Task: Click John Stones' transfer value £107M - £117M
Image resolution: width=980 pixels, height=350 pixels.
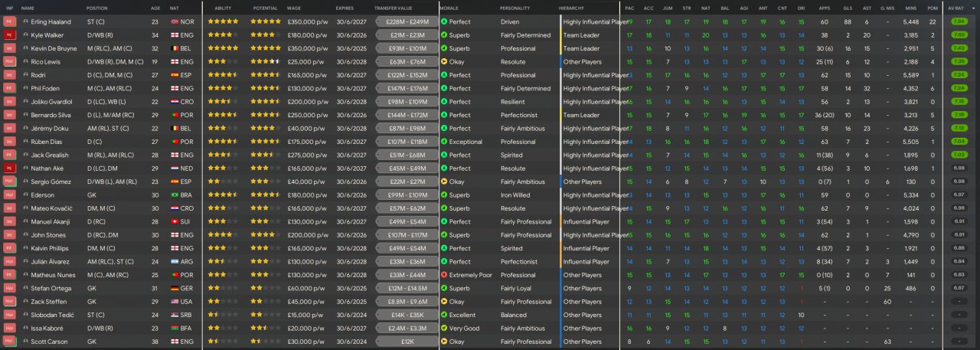Action: coord(407,235)
